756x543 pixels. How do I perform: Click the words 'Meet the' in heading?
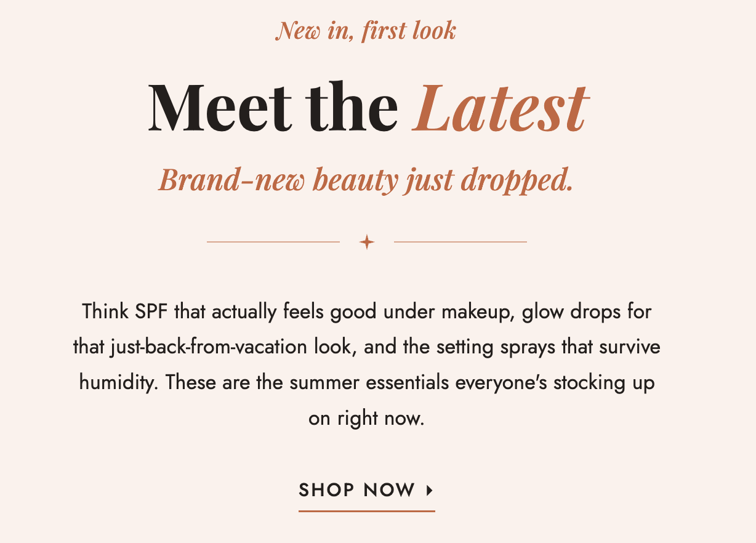273,107
